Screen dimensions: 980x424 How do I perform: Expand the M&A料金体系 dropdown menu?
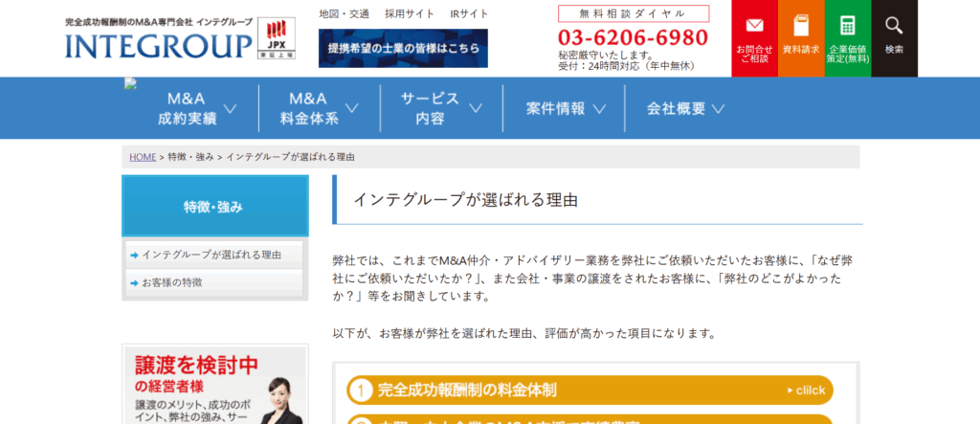[x=319, y=108]
